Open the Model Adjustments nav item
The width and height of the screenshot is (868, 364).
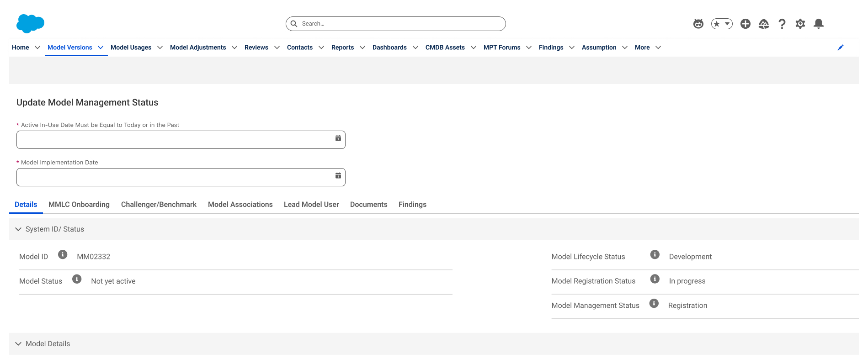tap(198, 47)
